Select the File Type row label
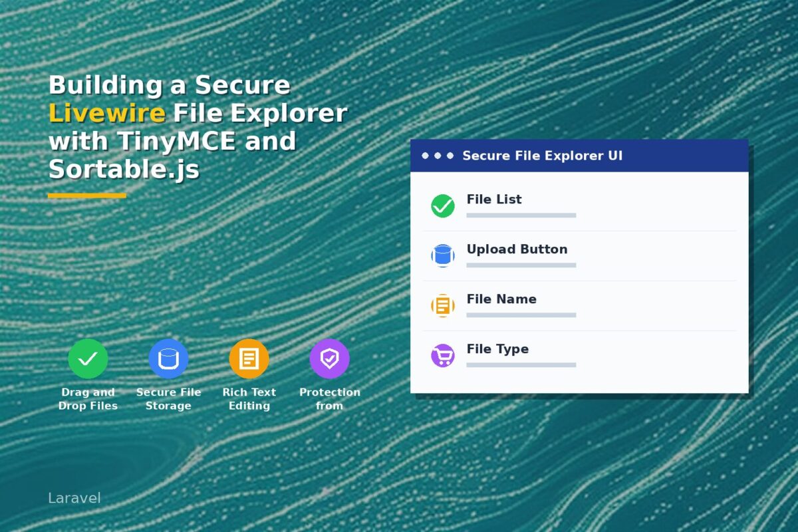This screenshot has height=532, width=798. 497,349
